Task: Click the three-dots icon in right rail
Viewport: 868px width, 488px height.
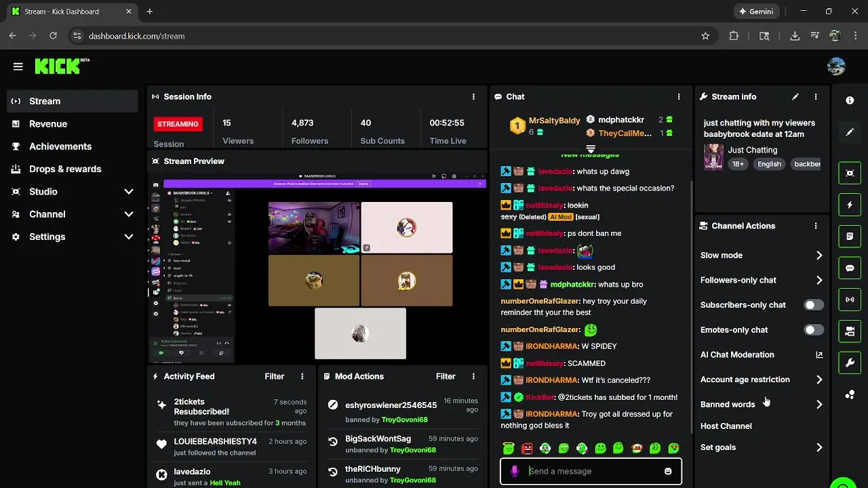Action: (850, 394)
